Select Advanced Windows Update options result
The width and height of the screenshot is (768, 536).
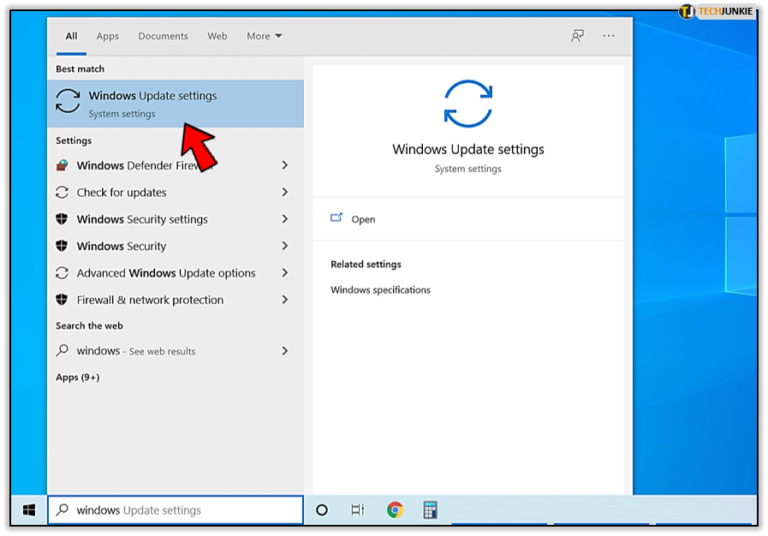tap(166, 273)
